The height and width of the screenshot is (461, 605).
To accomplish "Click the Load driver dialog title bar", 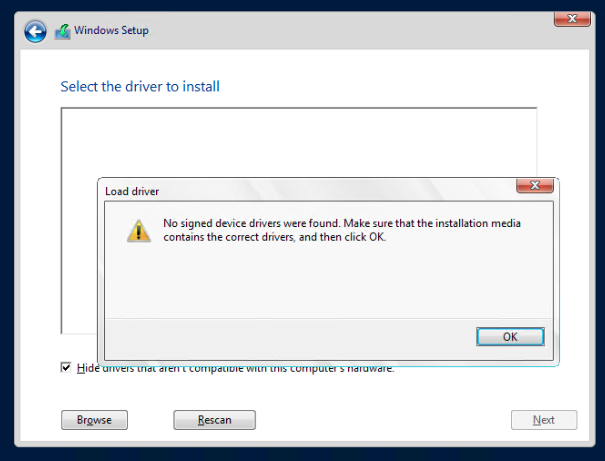I will [300, 190].
